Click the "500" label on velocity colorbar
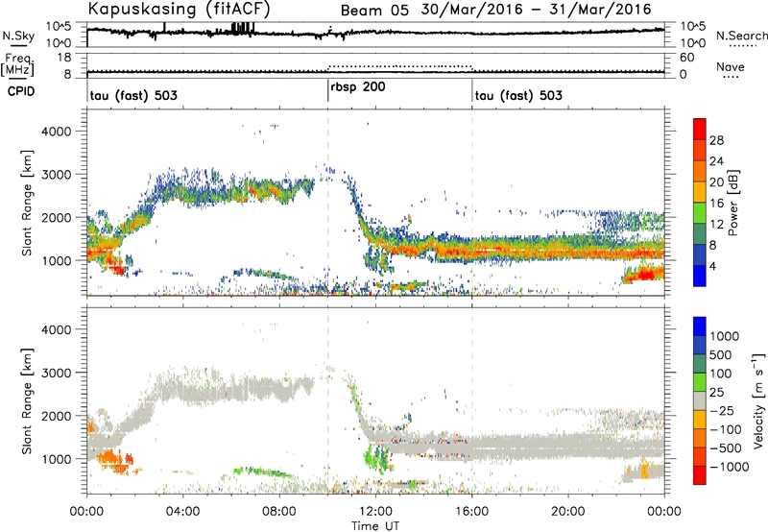Viewport: 768px width, 532px height. [x=720, y=355]
